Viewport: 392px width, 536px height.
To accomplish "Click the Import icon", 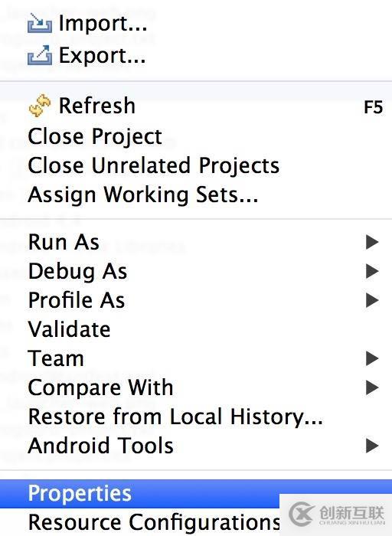I will [x=40, y=23].
